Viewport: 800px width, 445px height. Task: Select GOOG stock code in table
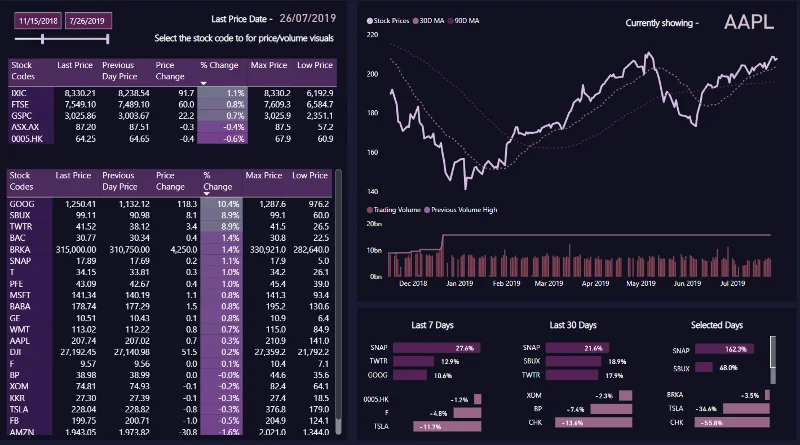[22, 204]
